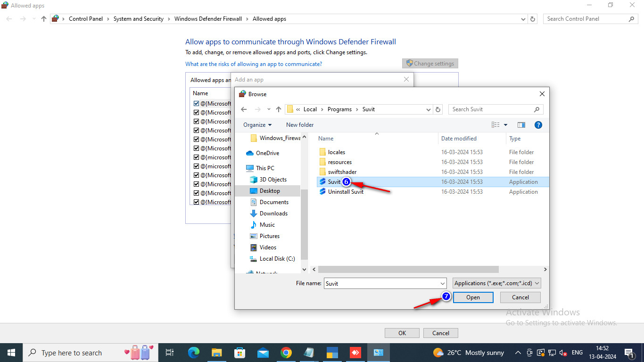644x362 pixels.
Task: Expand the view options dropdown arrow
Action: [x=505, y=125]
